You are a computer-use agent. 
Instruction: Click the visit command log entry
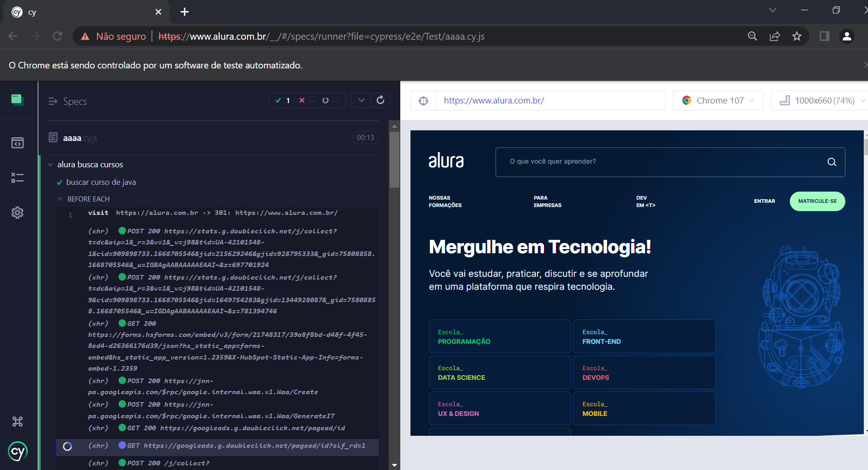coord(217,213)
